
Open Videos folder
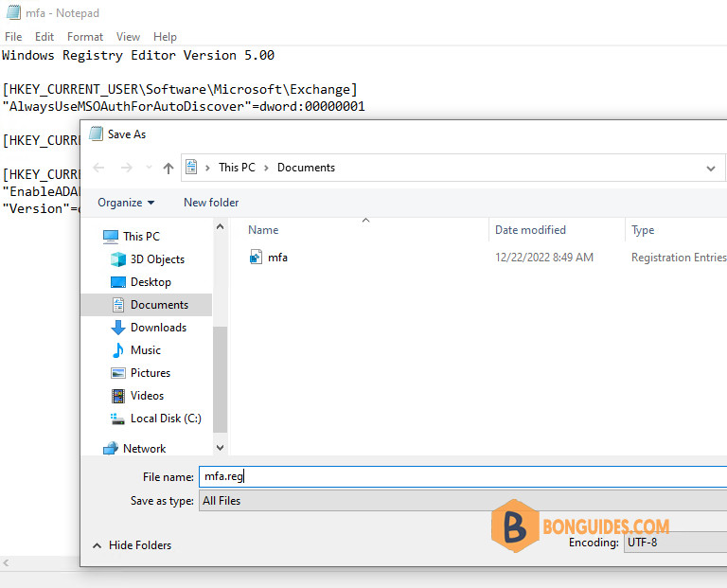pyautogui.click(x=147, y=396)
